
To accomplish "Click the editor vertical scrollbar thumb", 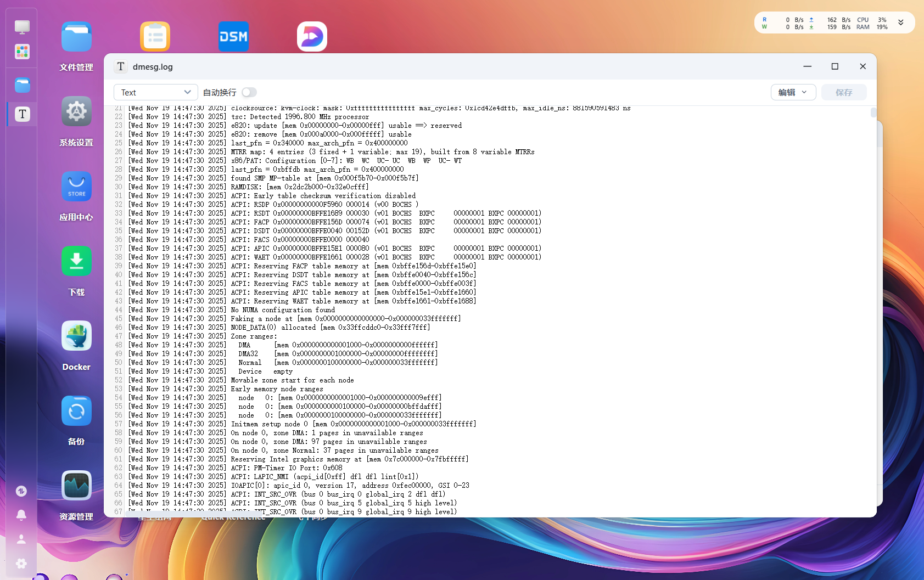I will (873, 112).
